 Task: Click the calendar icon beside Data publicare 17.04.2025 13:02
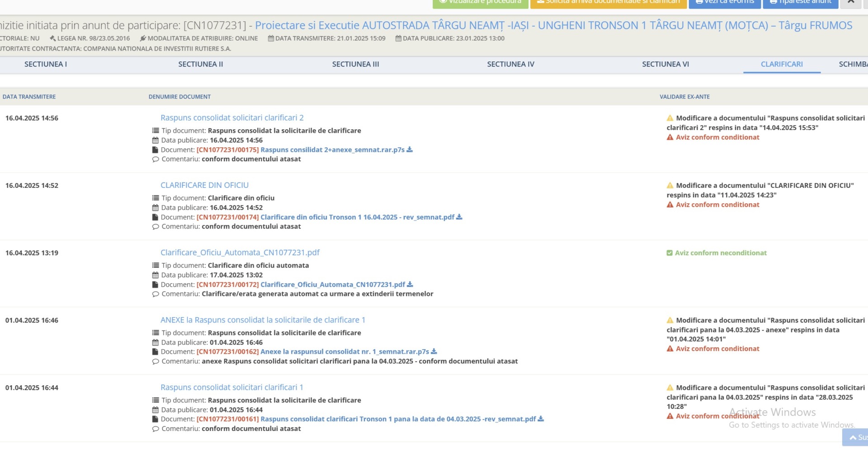tap(156, 275)
